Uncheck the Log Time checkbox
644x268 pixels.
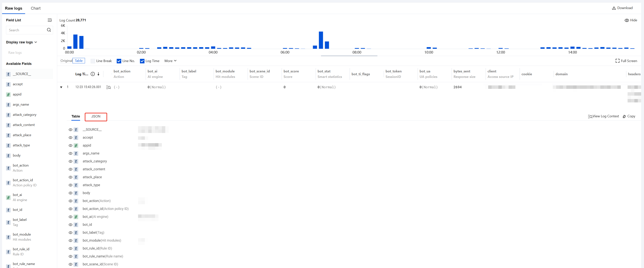pyautogui.click(x=142, y=61)
